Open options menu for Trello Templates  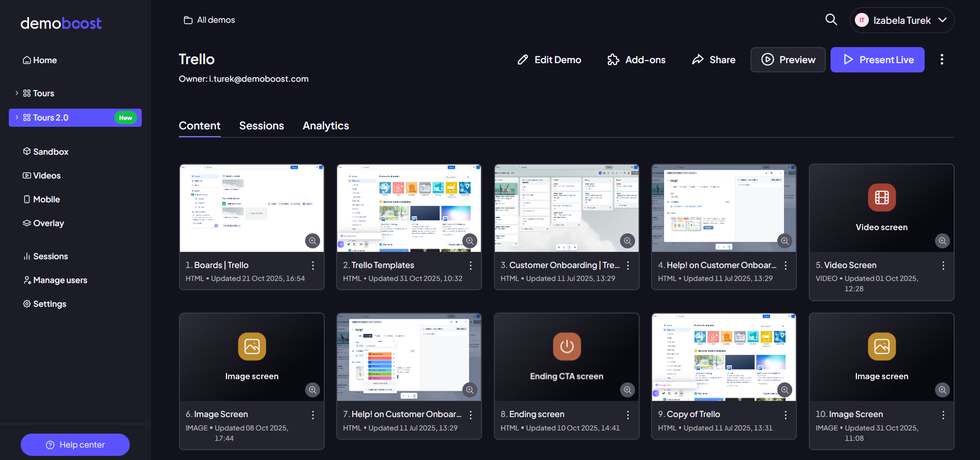(x=471, y=265)
